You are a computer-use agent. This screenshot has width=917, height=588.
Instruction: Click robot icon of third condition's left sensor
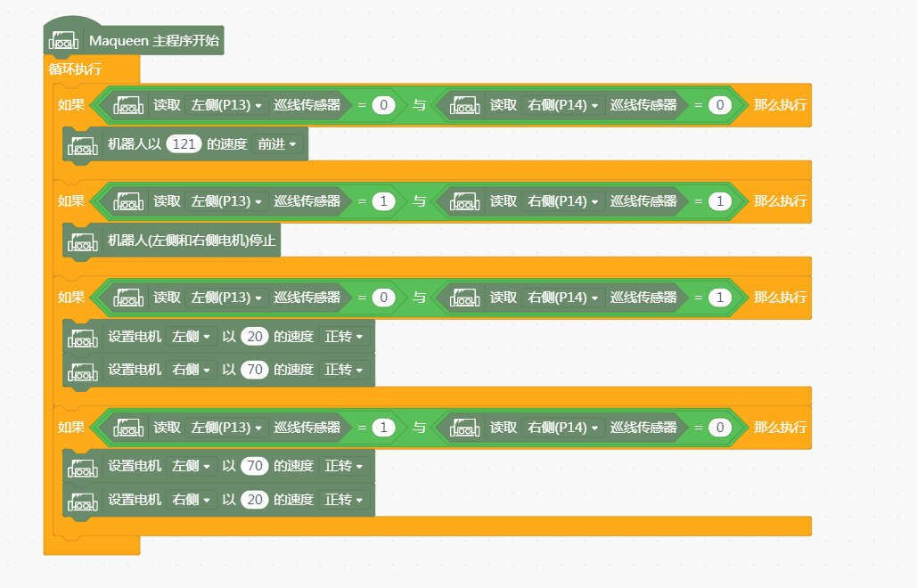point(128,298)
